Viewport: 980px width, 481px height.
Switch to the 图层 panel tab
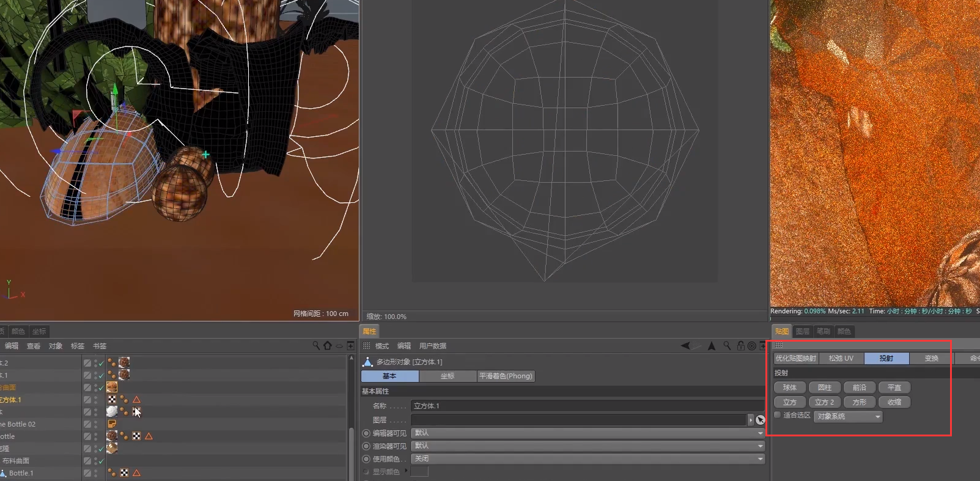click(x=803, y=331)
